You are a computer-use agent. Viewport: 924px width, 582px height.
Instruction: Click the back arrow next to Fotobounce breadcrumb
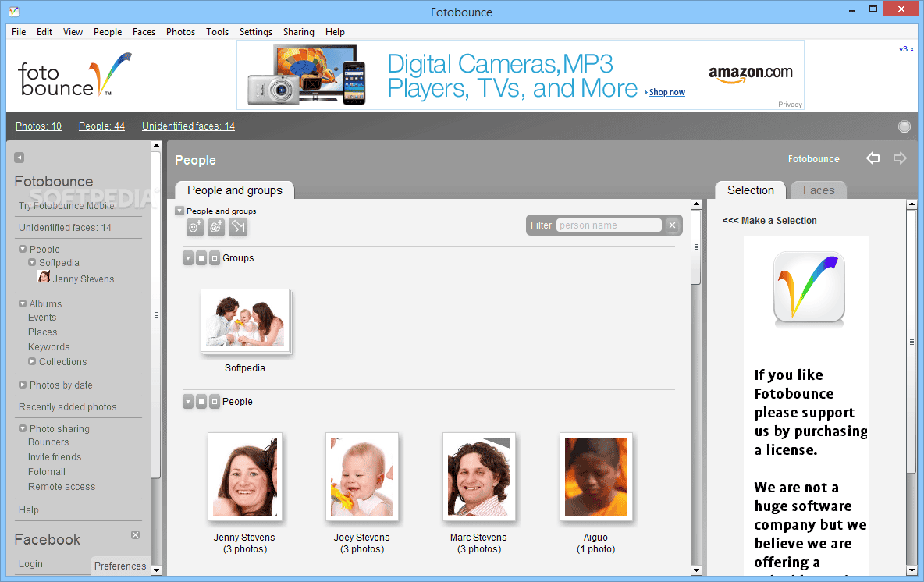[872, 158]
